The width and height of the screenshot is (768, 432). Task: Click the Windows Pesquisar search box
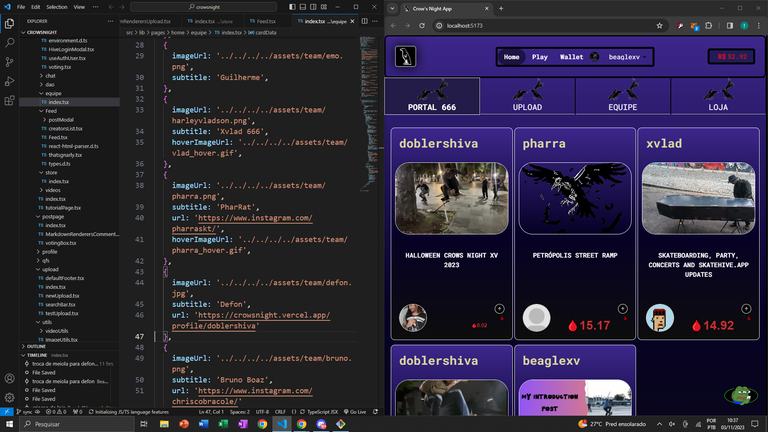pyautogui.click(x=77, y=424)
